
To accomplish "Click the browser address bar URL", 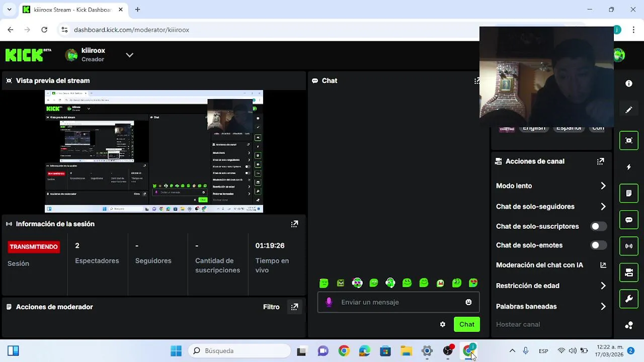I will [x=131, y=30].
